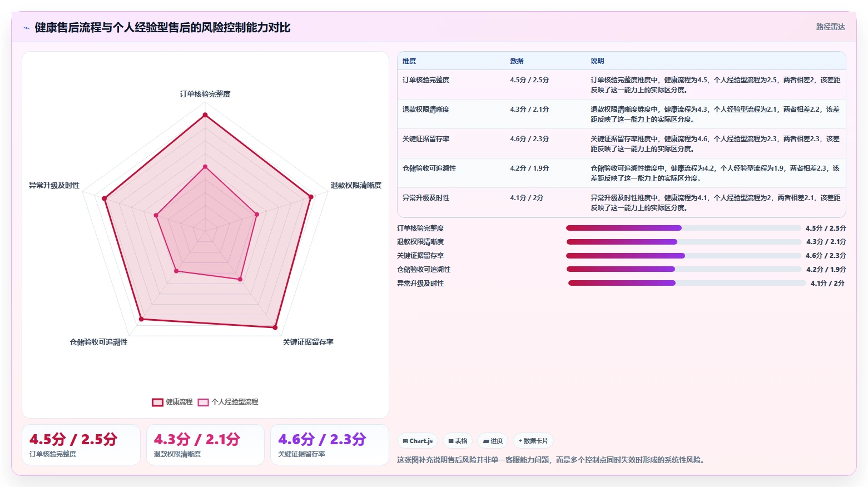
Task: Click radar axis label 订单核验完整度
Action: click(205, 94)
